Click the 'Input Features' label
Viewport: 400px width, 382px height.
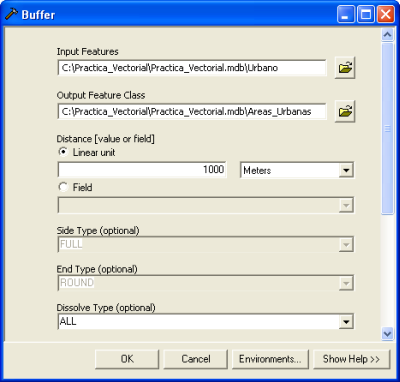pyautogui.click(x=88, y=52)
